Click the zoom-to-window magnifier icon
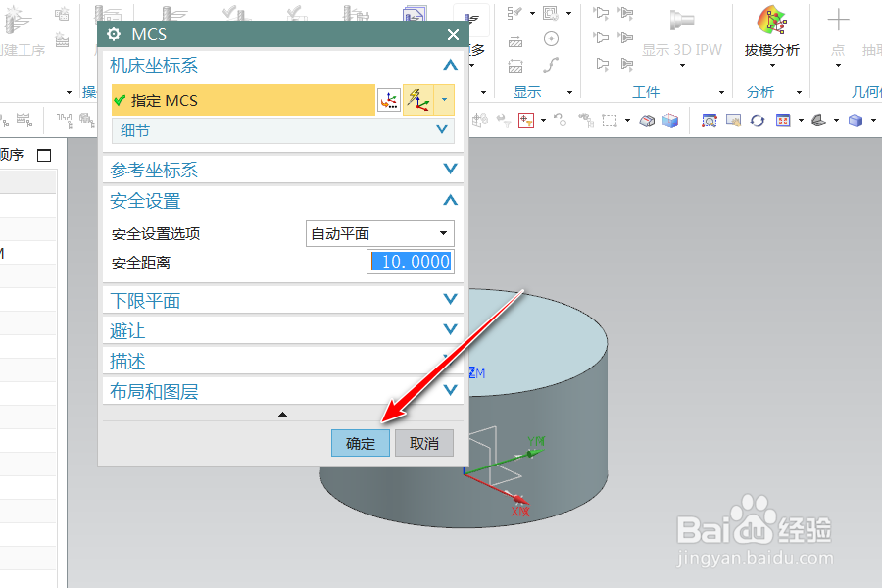This screenshot has width=882, height=588. coord(710,121)
